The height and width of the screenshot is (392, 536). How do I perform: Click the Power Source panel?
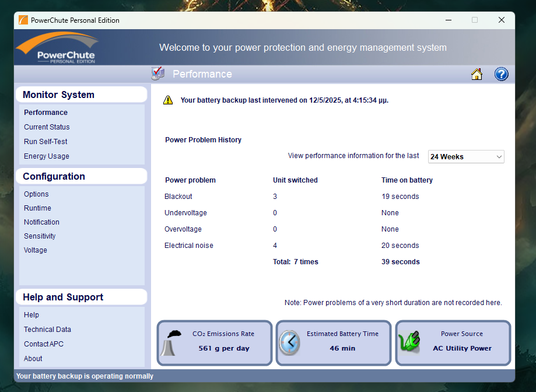click(453, 343)
